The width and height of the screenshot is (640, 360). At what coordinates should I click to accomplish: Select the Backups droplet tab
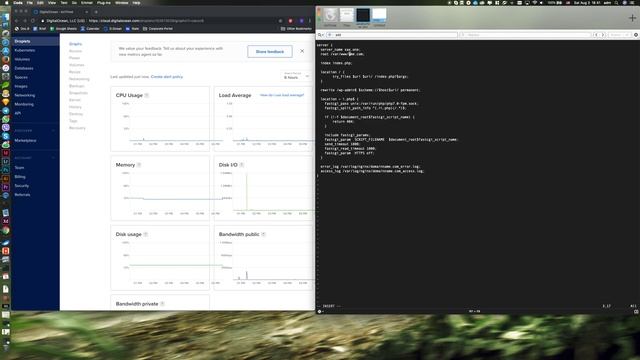click(x=76, y=86)
